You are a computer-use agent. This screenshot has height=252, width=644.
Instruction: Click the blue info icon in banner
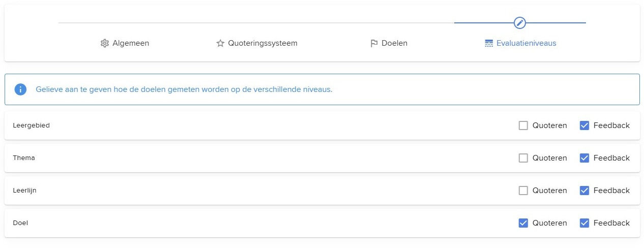click(x=20, y=89)
